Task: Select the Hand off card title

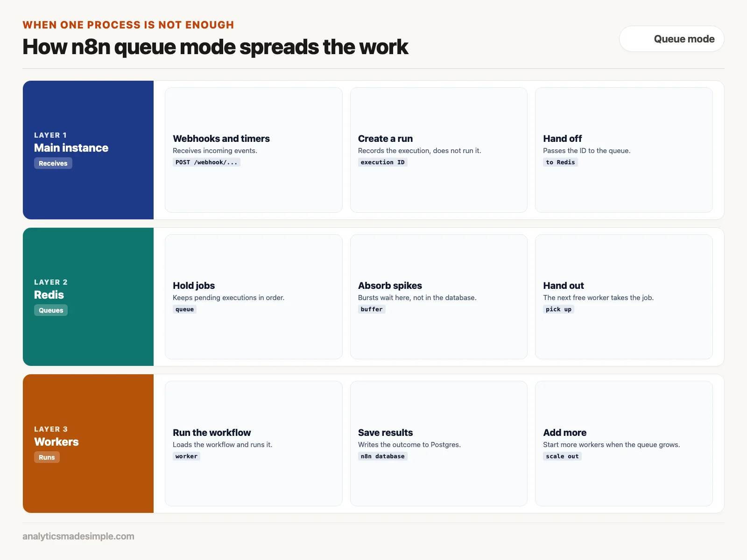Action: pyautogui.click(x=563, y=139)
